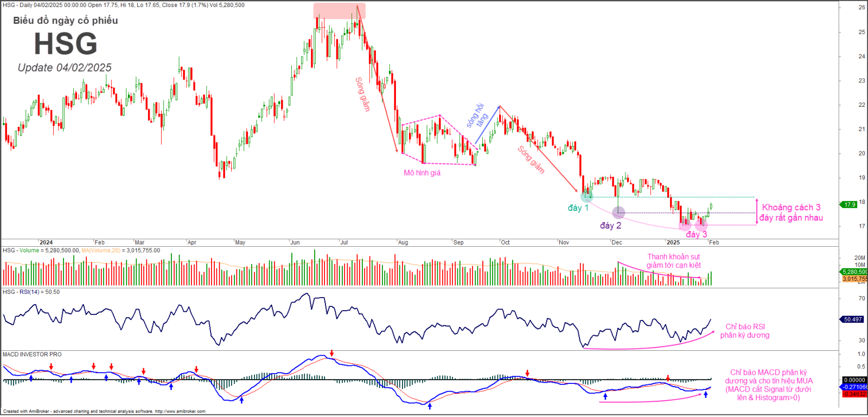Click the blue MACD buy arrow under August trough

(x=430, y=405)
